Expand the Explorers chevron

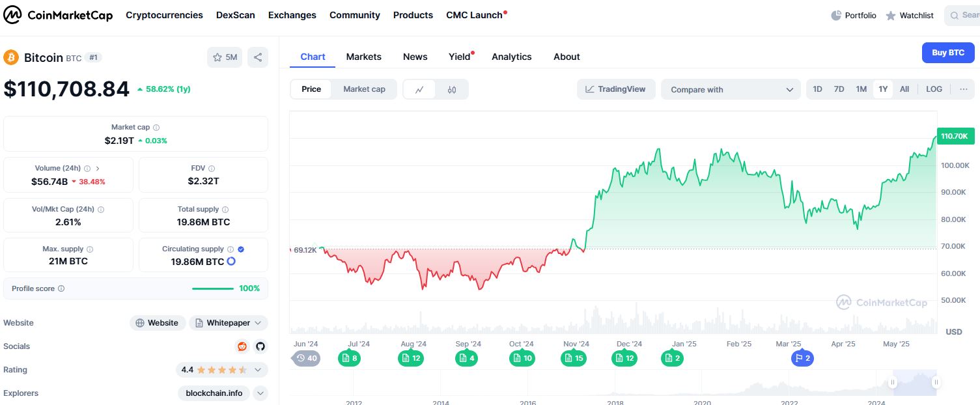(x=260, y=393)
